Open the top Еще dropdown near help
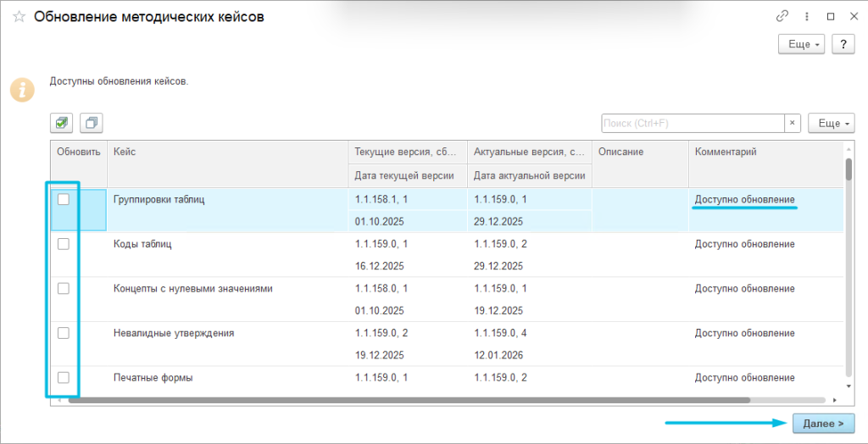Viewport: 868px width, 444px height. (802, 44)
